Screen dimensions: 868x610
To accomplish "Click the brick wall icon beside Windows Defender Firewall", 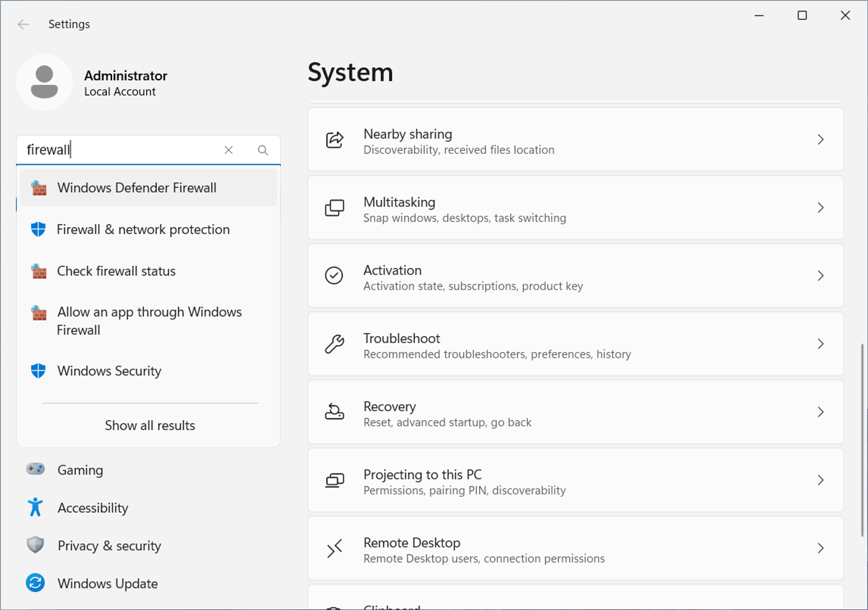I will point(39,188).
